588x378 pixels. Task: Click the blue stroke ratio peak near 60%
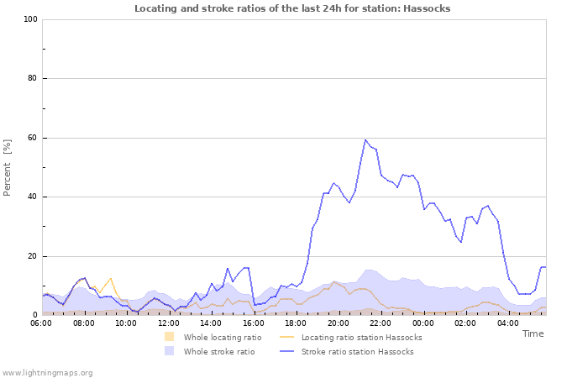click(x=365, y=140)
